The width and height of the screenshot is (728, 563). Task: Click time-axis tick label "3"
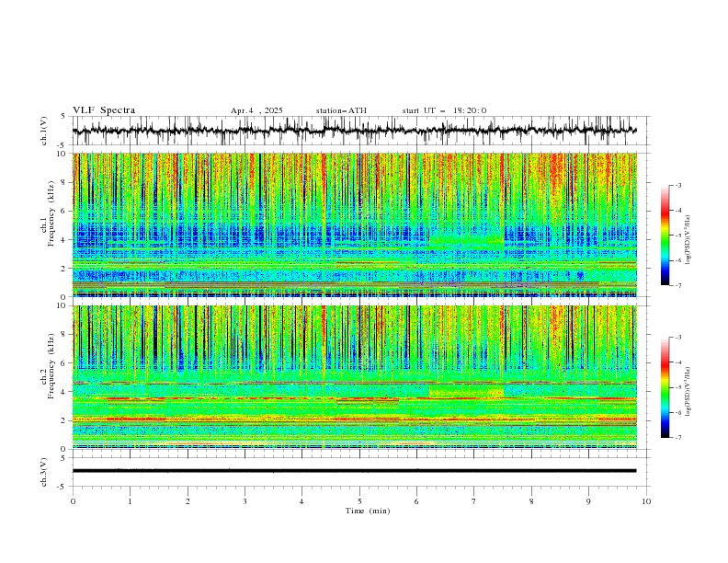tap(245, 501)
